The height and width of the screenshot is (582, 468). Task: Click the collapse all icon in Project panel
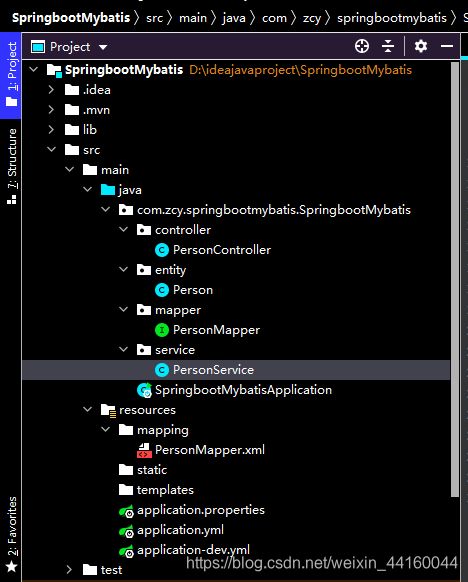[x=388, y=46]
